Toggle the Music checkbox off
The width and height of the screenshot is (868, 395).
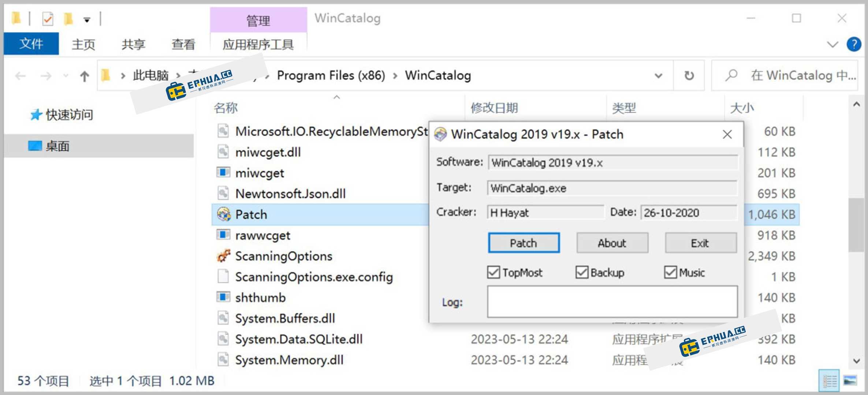pyautogui.click(x=670, y=272)
